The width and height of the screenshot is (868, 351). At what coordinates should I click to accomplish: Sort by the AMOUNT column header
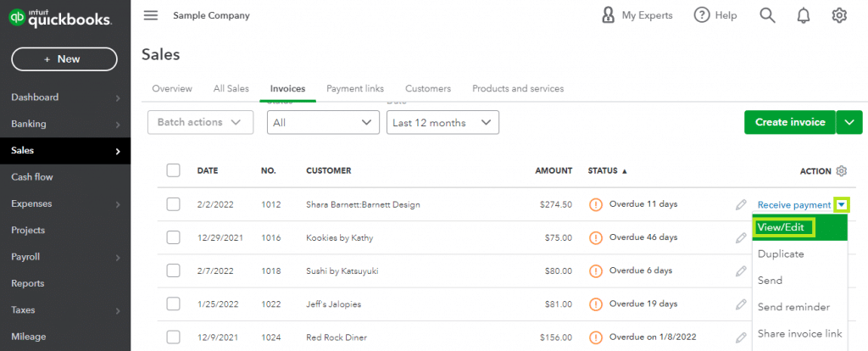(x=554, y=171)
